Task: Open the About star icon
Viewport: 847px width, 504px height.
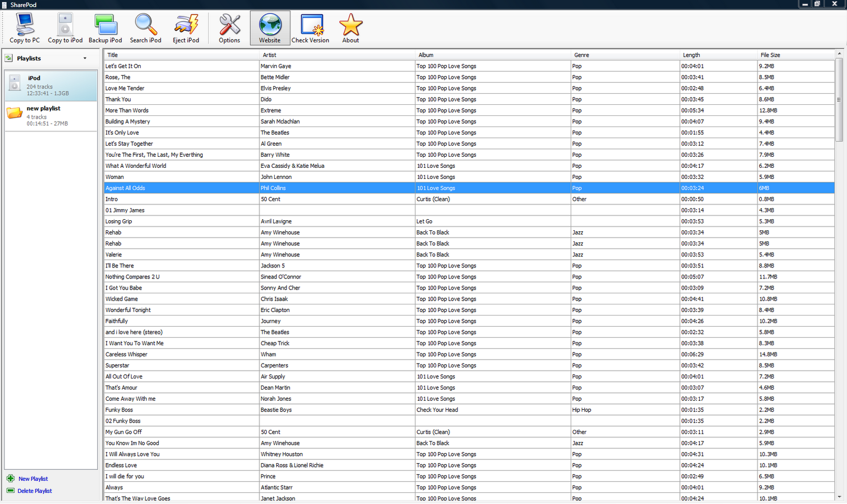Action: (350, 28)
